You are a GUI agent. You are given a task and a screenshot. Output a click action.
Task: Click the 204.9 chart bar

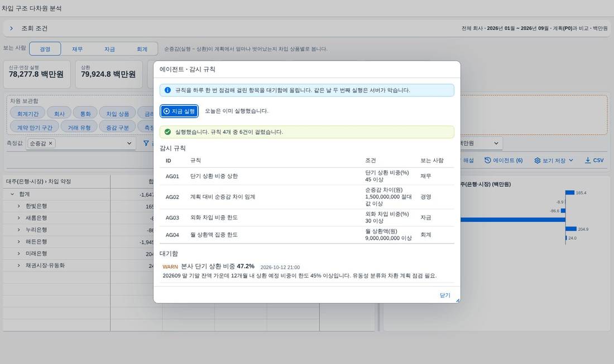(x=571, y=229)
